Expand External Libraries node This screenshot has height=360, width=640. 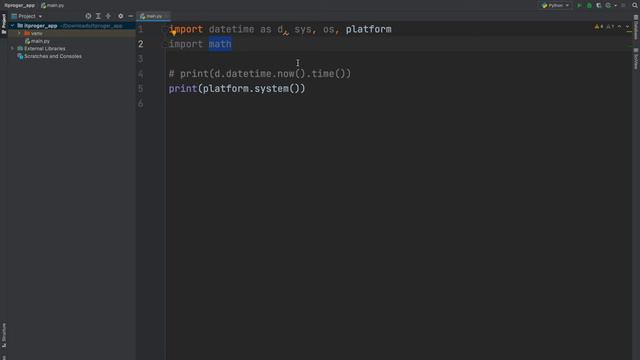pyautogui.click(x=12, y=49)
